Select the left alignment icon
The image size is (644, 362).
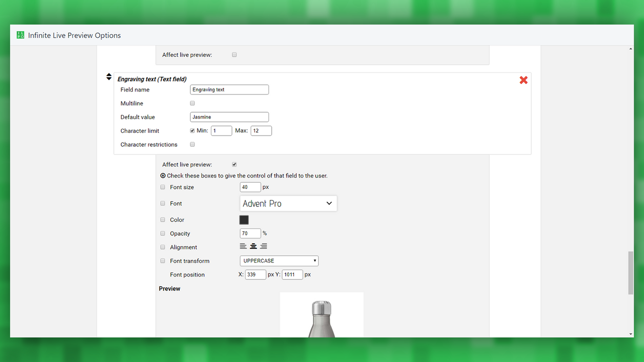[243, 246]
